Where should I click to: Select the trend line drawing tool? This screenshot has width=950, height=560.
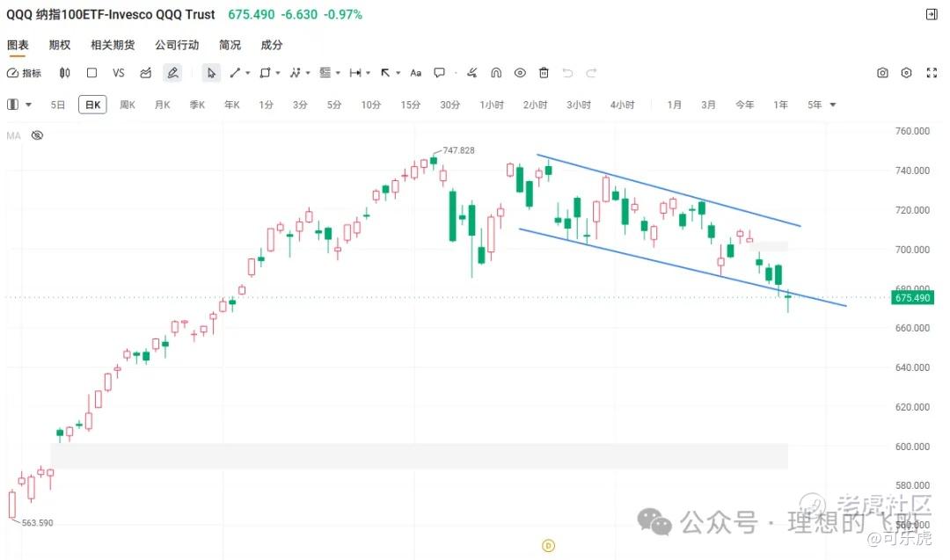pos(235,73)
